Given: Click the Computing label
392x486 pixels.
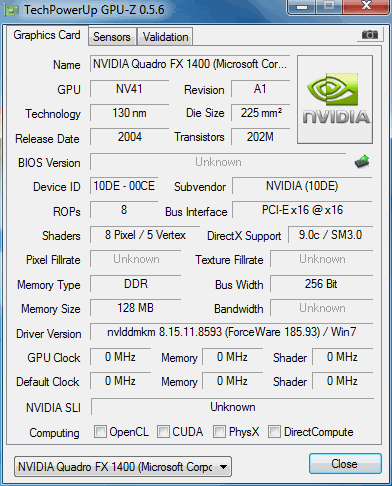Looking at the screenshot, I should click(54, 433).
